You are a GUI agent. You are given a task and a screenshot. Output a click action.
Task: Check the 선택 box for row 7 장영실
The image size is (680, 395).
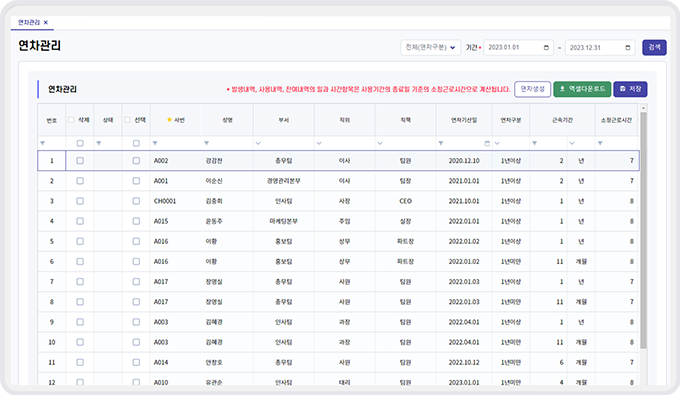tap(136, 282)
